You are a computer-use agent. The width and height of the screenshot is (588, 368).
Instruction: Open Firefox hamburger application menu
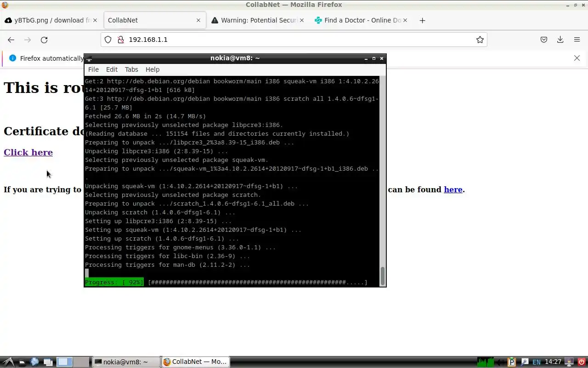pyautogui.click(x=577, y=40)
